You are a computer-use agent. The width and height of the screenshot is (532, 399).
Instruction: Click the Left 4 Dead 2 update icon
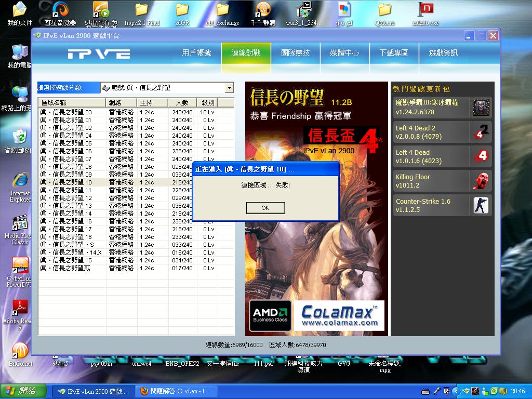tap(481, 132)
